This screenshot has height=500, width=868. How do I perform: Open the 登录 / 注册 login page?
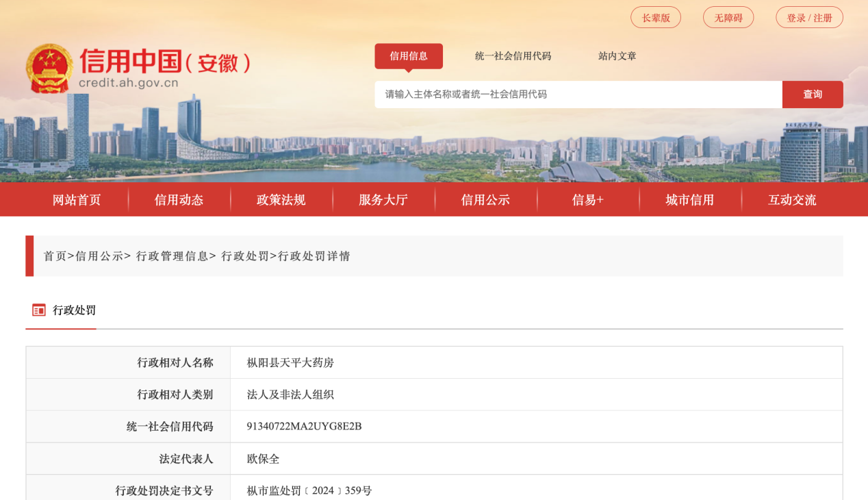coord(809,18)
